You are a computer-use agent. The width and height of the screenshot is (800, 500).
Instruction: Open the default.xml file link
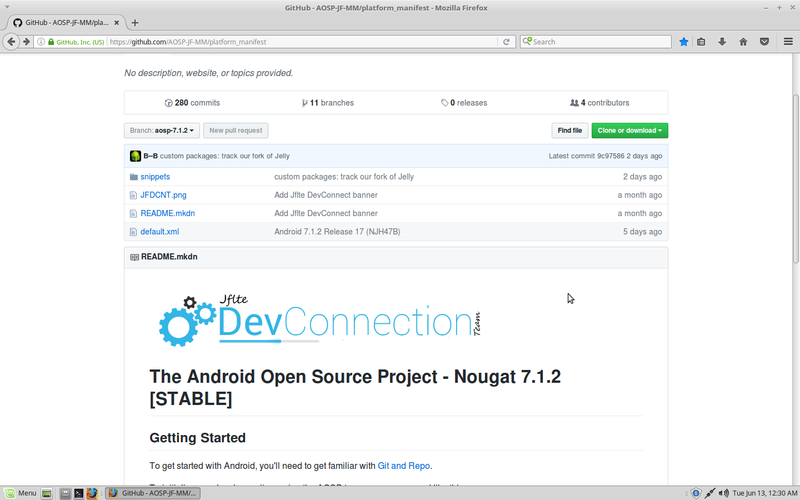pyautogui.click(x=160, y=232)
